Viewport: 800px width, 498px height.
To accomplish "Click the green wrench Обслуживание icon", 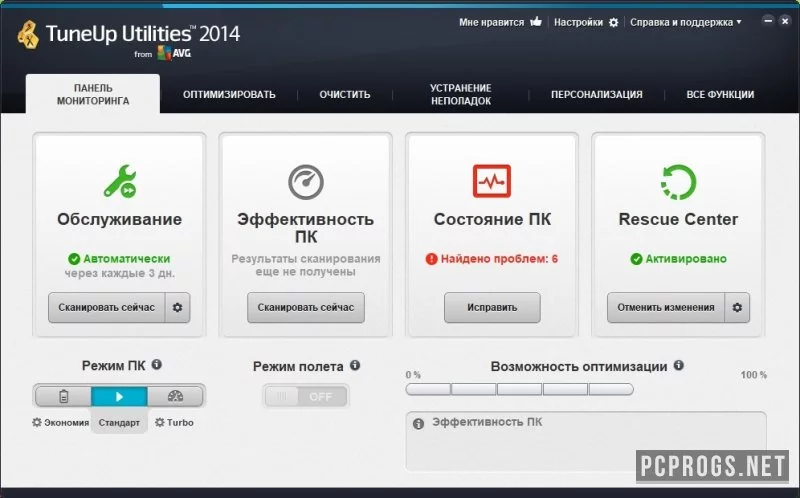I will click(120, 181).
